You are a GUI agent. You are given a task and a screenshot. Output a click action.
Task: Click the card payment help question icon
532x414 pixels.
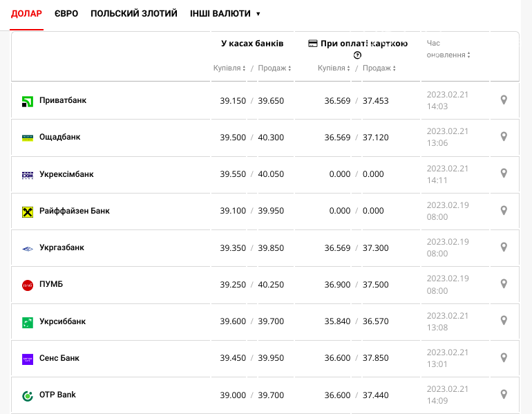(357, 55)
